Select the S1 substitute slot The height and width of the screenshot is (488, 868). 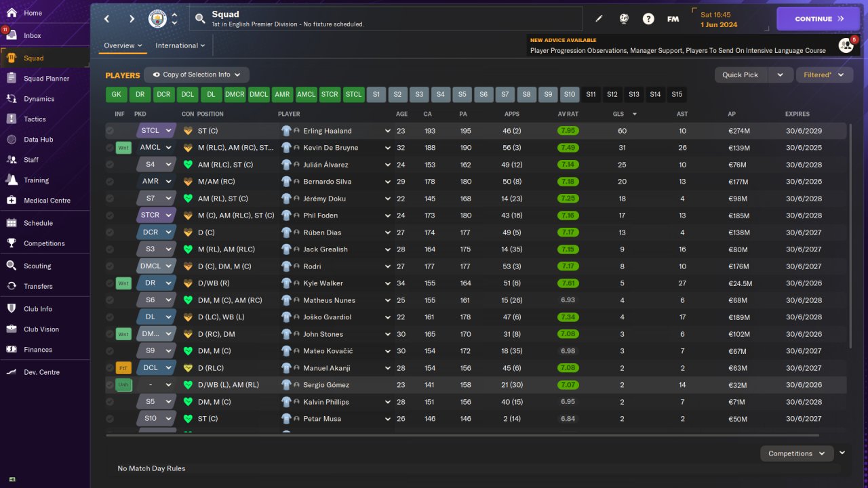point(376,95)
